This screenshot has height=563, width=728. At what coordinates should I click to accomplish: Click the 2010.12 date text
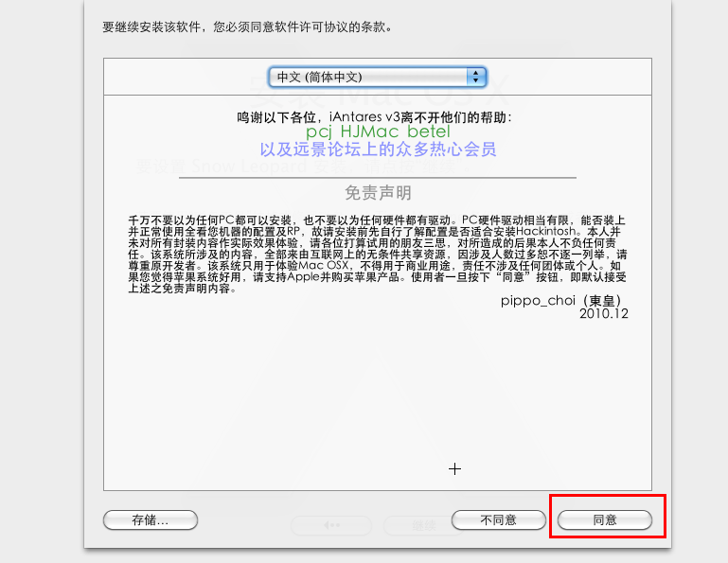coord(604,314)
